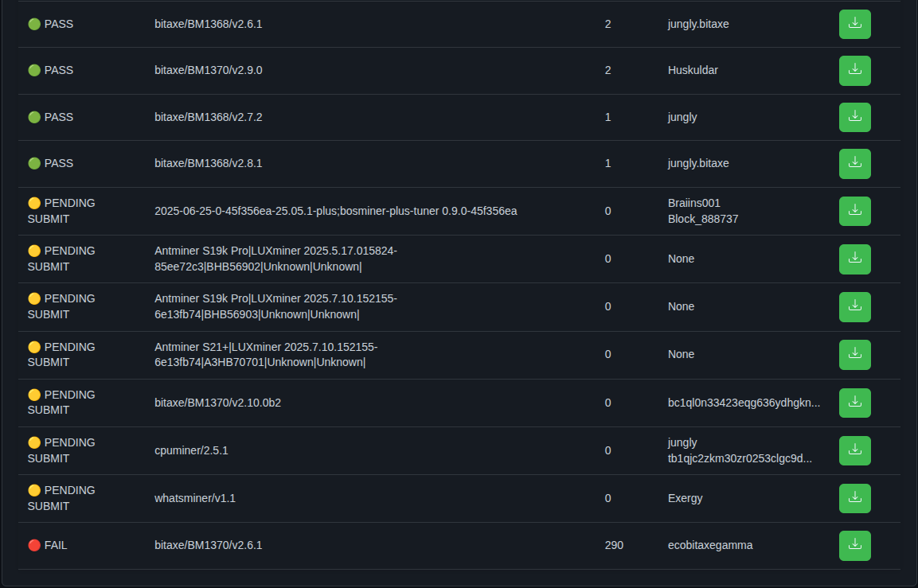Select user agent bitaxe/BM1370/v2.9.0

209,70
